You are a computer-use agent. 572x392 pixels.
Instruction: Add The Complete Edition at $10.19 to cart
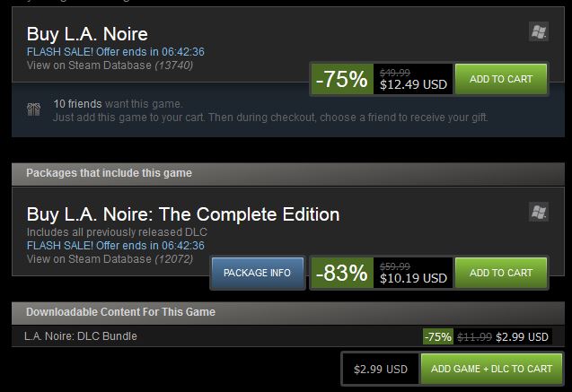pyautogui.click(x=501, y=273)
